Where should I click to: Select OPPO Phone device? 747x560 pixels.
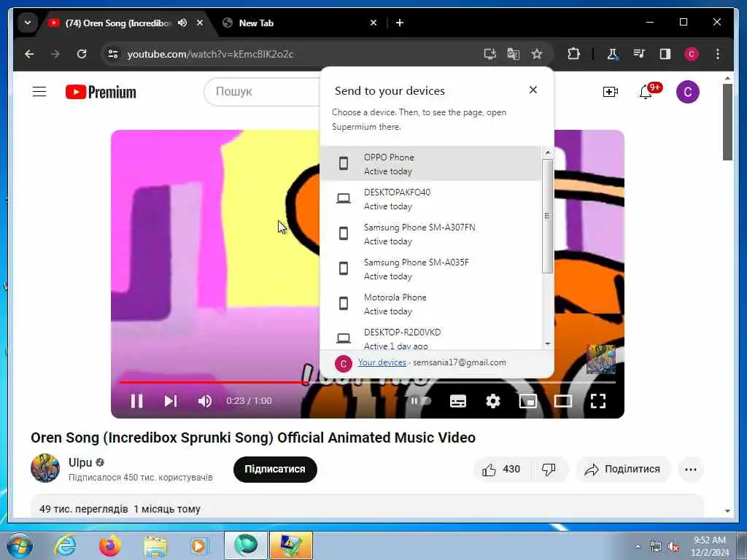tap(430, 164)
